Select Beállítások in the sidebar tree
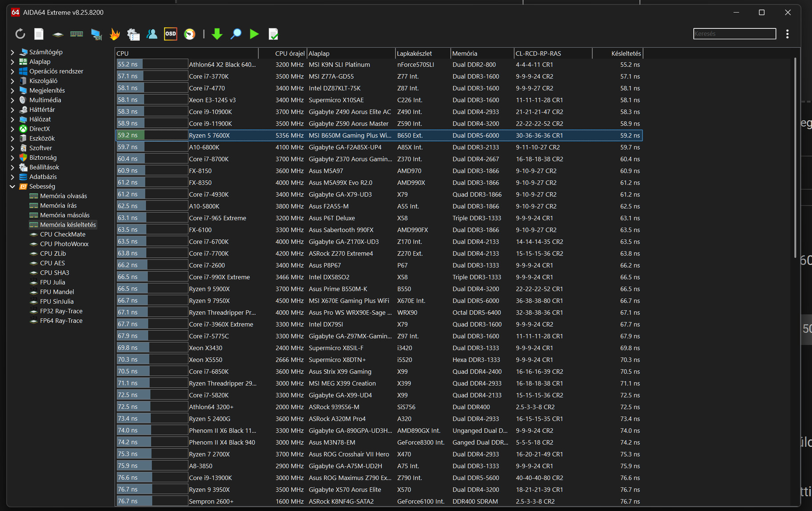 tap(44, 167)
